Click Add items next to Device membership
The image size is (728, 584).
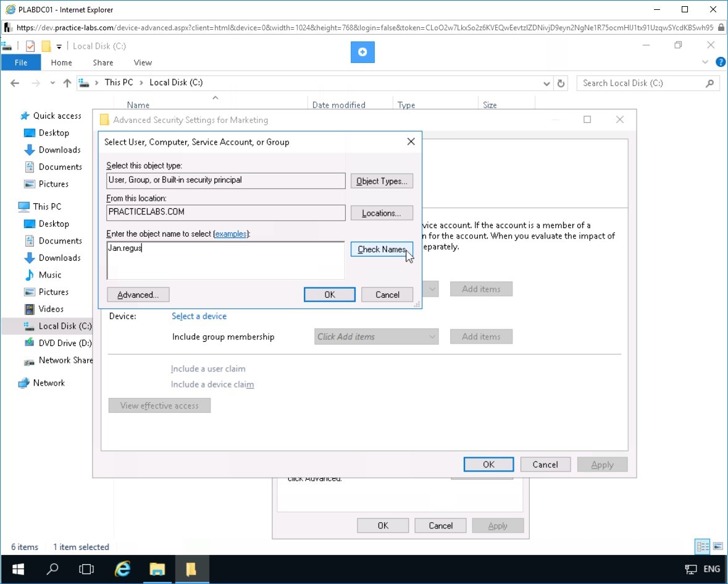(x=481, y=337)
